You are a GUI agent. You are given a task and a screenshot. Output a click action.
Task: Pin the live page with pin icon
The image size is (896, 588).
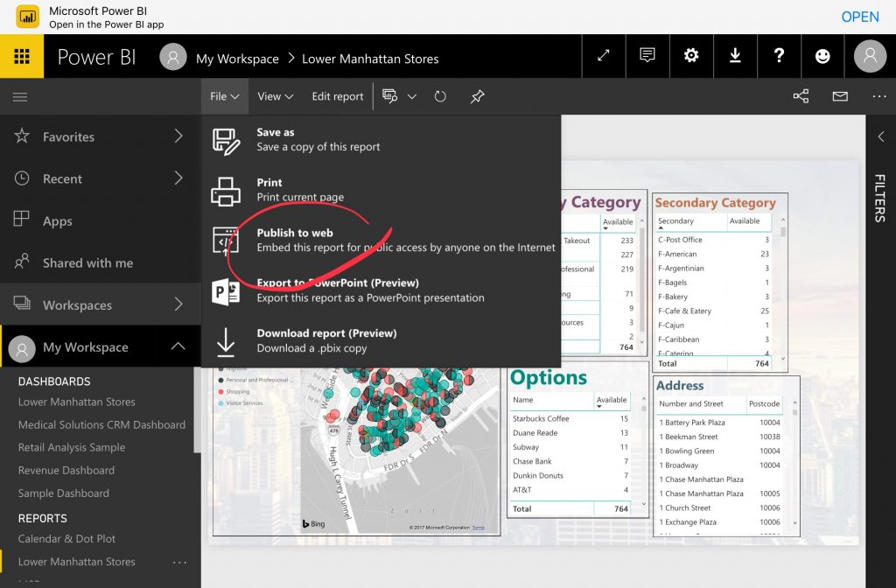tap(477, 96)
